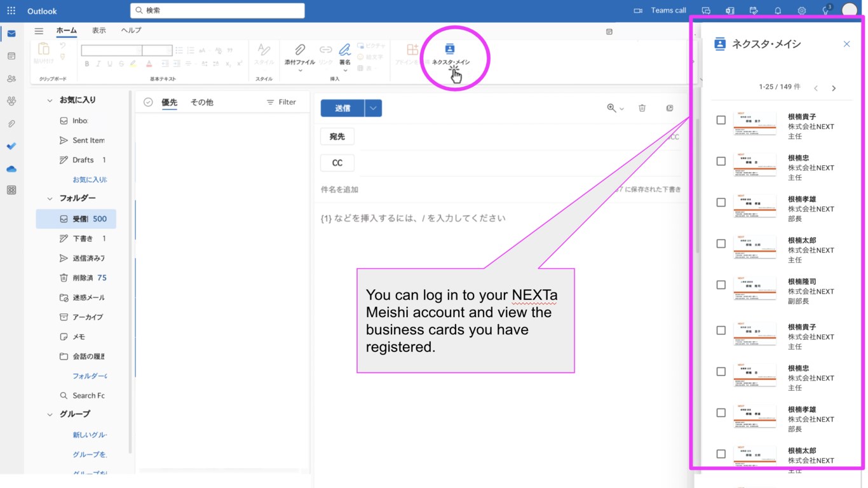This screenshot has width=868, height=488.
Task: Insert a signature using the pen icon
Action: point(345,50)
